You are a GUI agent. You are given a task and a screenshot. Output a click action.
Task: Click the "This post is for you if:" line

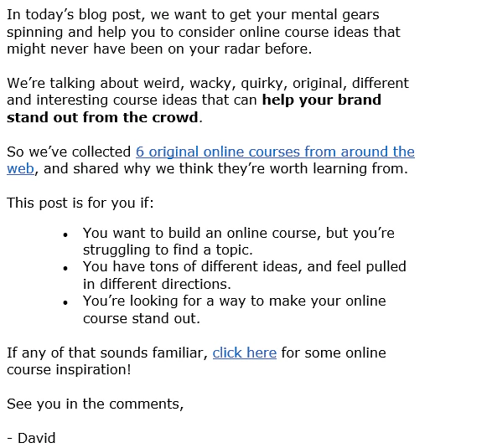80,203
